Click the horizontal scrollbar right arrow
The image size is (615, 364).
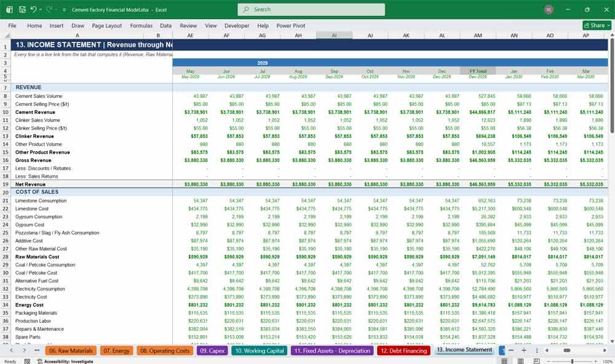click(x=605, y=350)
